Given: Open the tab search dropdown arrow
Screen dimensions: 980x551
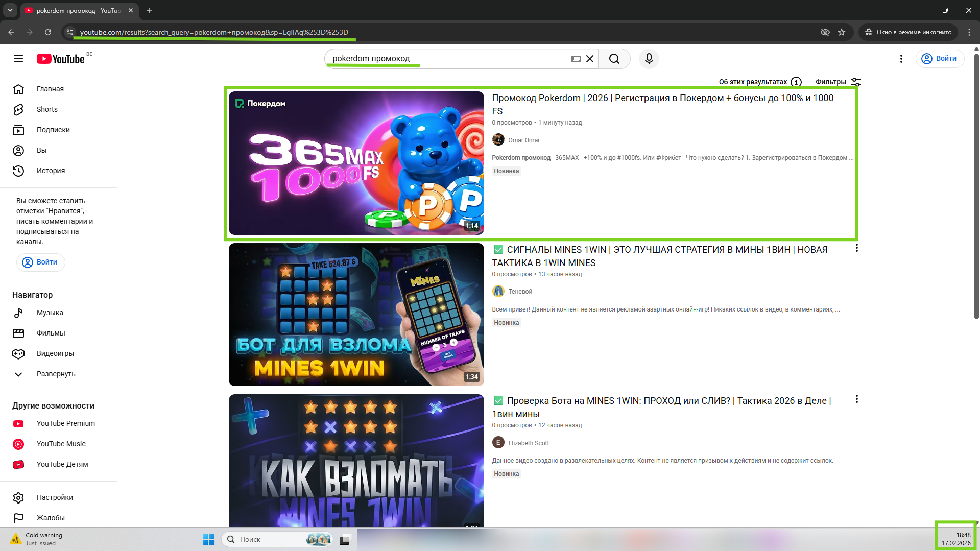Looking at the screenshot, I should pyautogui.click(x=10, y=10).
